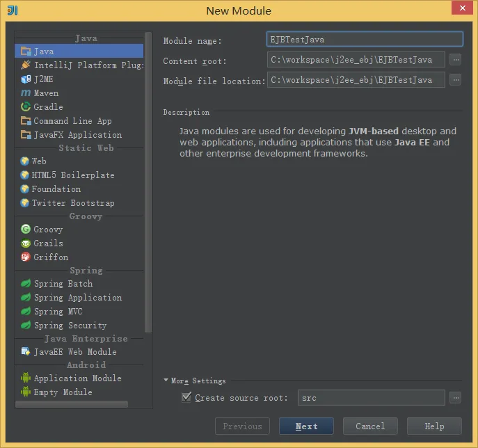Image resolution: width=478 pixels, height=448 pixels.
Task: Select the Java module type icon
Action: [x=26, y=51]
